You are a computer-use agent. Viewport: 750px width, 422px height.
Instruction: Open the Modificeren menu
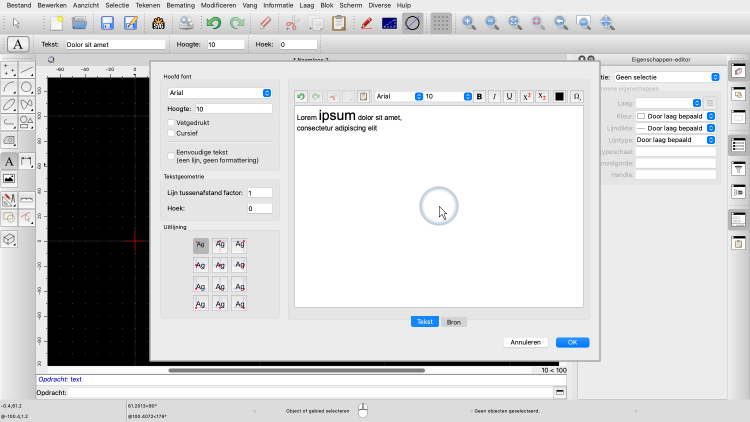pos(218,5)
